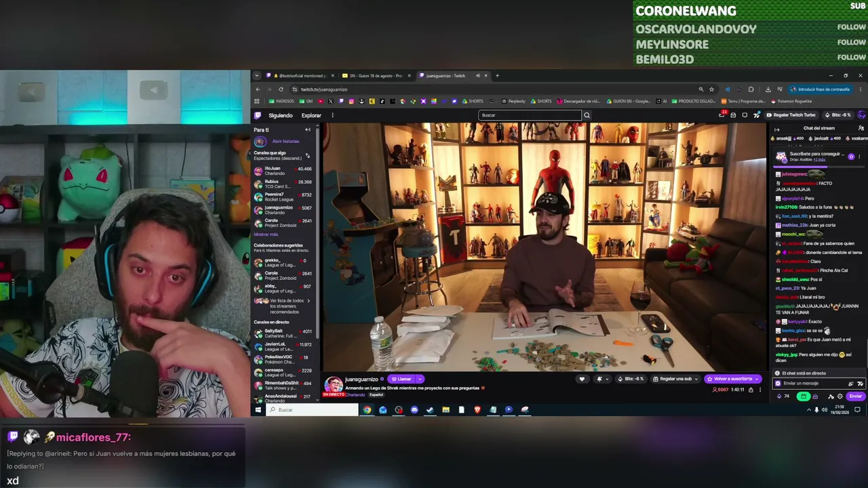
Task: Open the channel avatar of juansguarnizo
Action: [333, 385]
